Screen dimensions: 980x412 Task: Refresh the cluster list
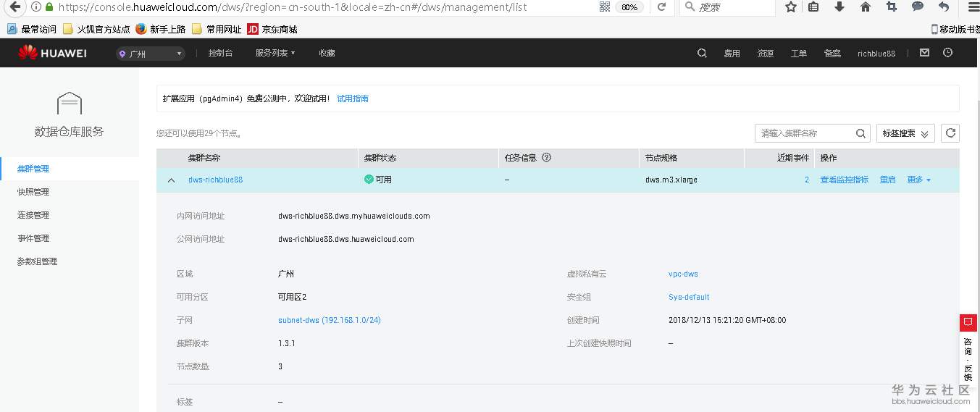[951, 133]
